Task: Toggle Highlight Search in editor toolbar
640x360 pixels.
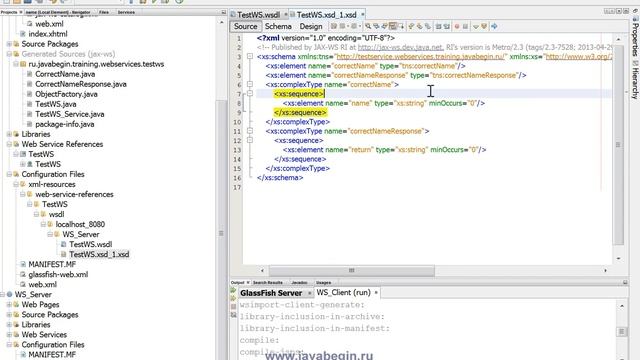Action: point(393,26)
